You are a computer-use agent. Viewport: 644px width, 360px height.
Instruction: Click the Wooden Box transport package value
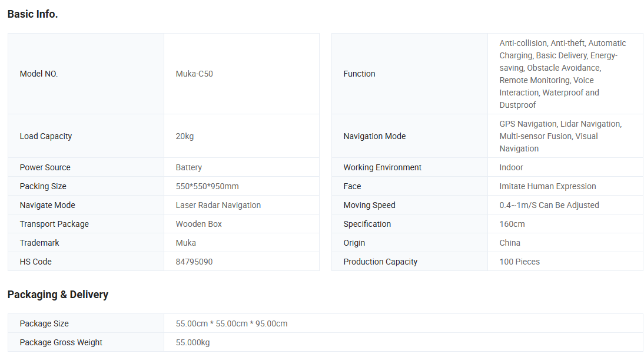tap(199, 224)
